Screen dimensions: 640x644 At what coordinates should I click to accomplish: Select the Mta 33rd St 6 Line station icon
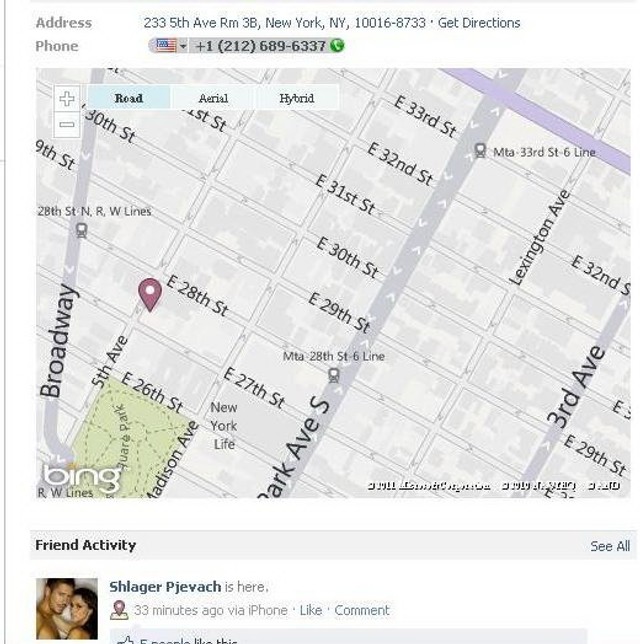point(480,151)
